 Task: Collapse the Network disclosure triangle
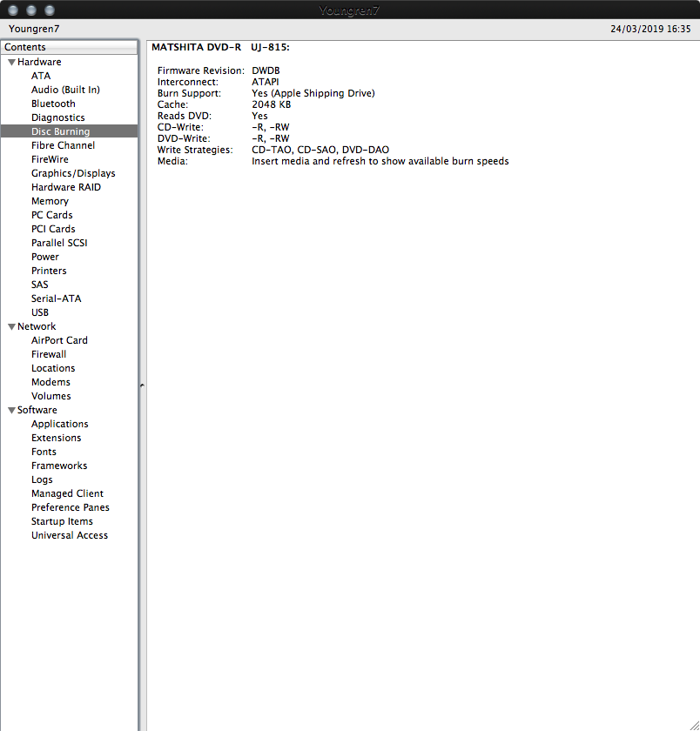click(11, 327)
